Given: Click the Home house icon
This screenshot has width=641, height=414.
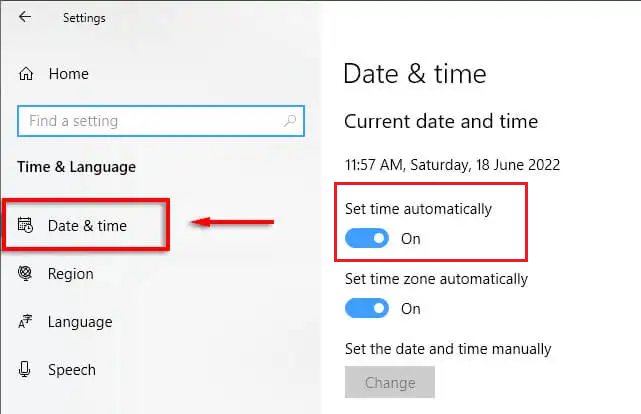Looking at the screenshot, I should pyautogui.click(x=26, y=74).
